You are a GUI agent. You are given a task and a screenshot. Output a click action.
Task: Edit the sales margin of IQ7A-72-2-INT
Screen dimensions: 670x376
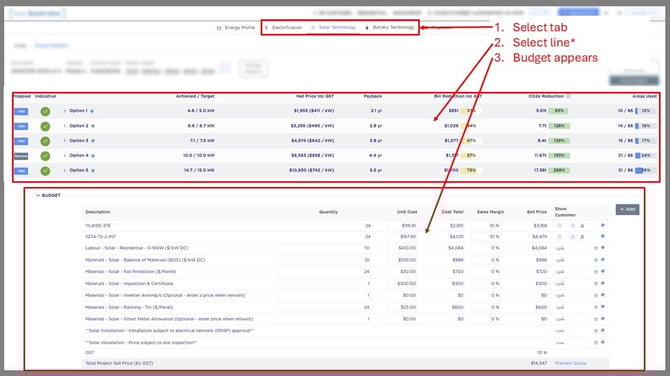coord(495,237)
